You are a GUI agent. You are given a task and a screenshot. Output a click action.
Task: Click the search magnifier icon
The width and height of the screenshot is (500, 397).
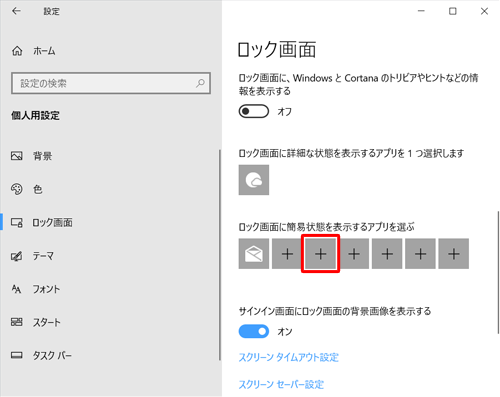tap(200, 83)
